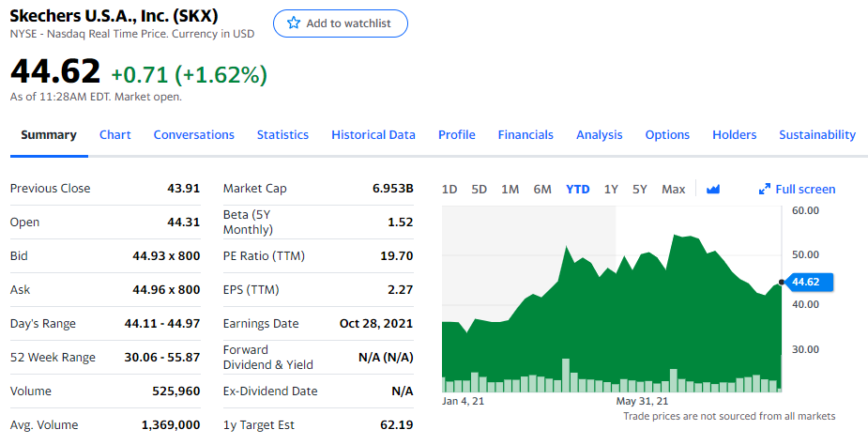Click the Jan 4, 21 chart axis label
This screenshot has height=445, width=868.
click(463, 401)
